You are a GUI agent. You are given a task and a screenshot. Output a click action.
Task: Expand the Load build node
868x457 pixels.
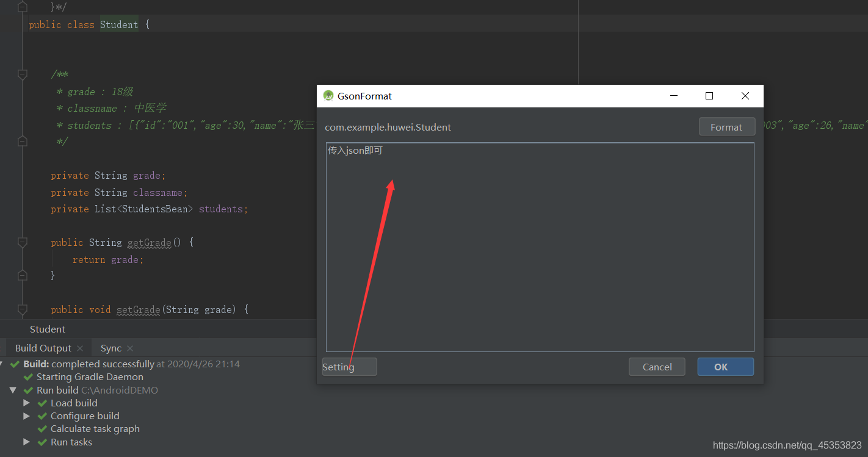pyautogui.click(x=26, y=403)
